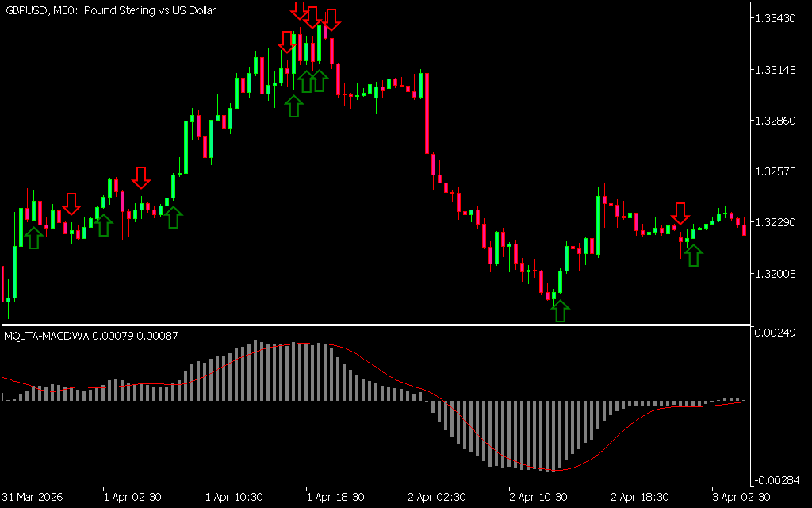Click the -0.00284 indicator scale value
The height and width of the screenshot is (508, 812).
point(776,479)
